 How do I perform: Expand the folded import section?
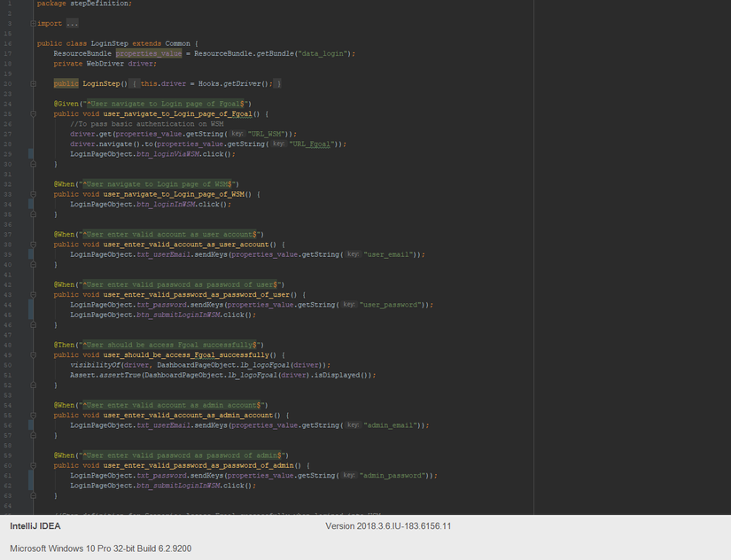pyautogui.click(x=33, y=23)
